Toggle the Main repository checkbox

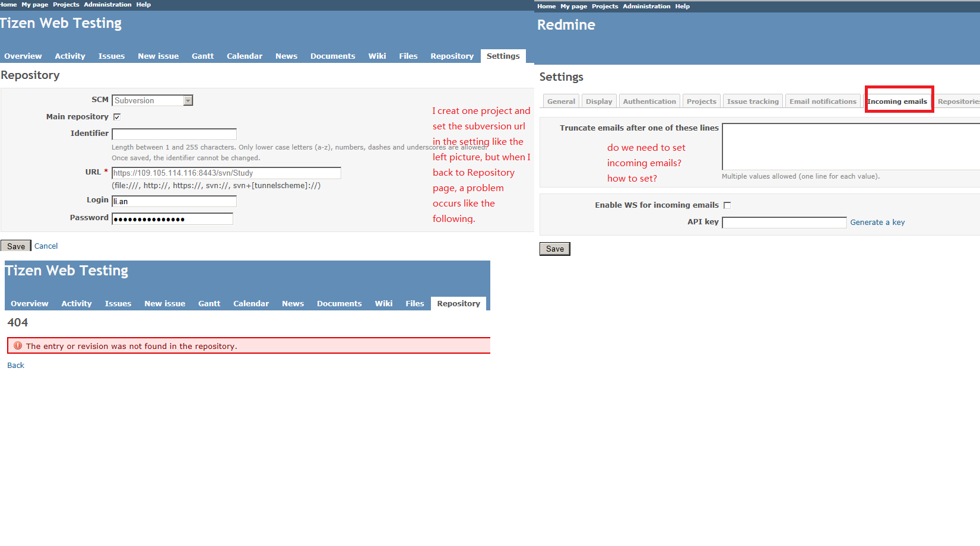coord(117,117)
